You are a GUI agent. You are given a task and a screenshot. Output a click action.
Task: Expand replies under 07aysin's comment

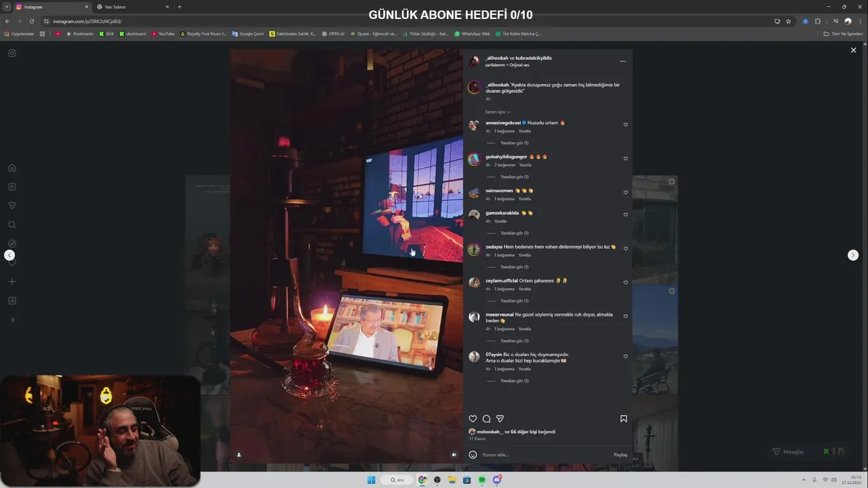point(514,381)
